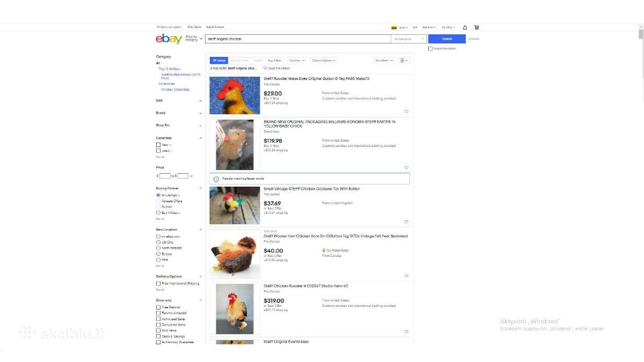Select the North America location radio
Screen dimensions: 644x362
[x=158, y=248]
